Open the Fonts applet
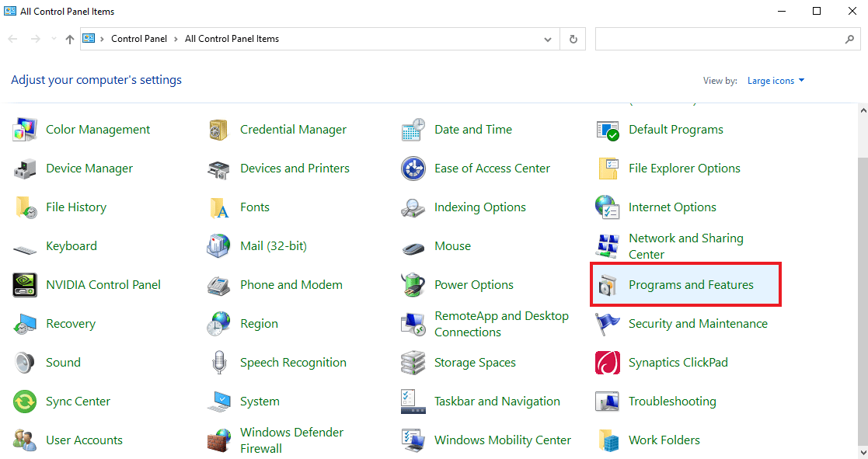This screenshot has width=868, height=459. (254, 207)
